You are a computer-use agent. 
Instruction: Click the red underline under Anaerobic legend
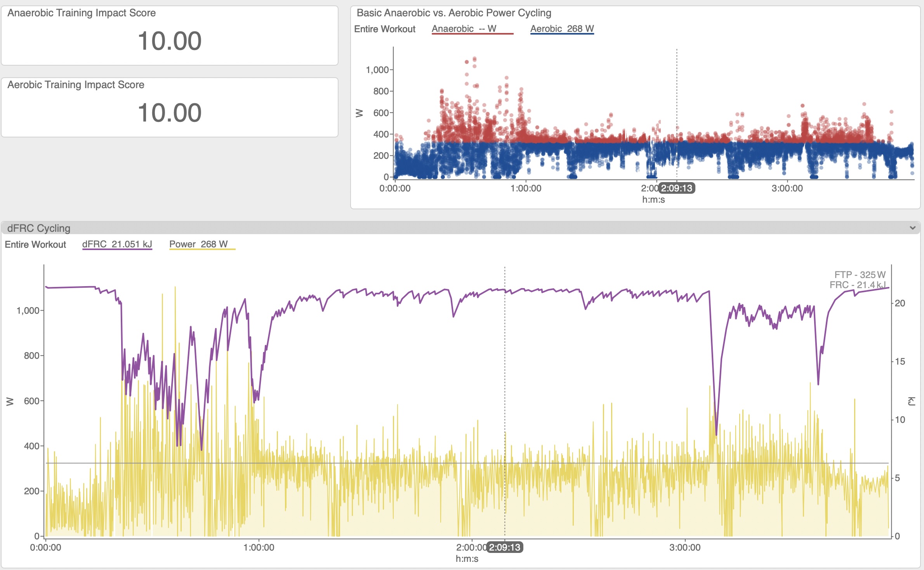tap(472, 34)
